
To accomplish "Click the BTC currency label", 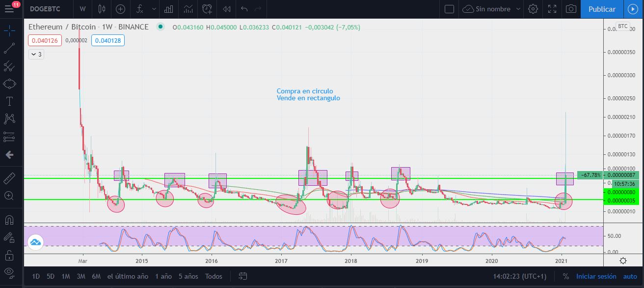I will [x=622, y=26].
